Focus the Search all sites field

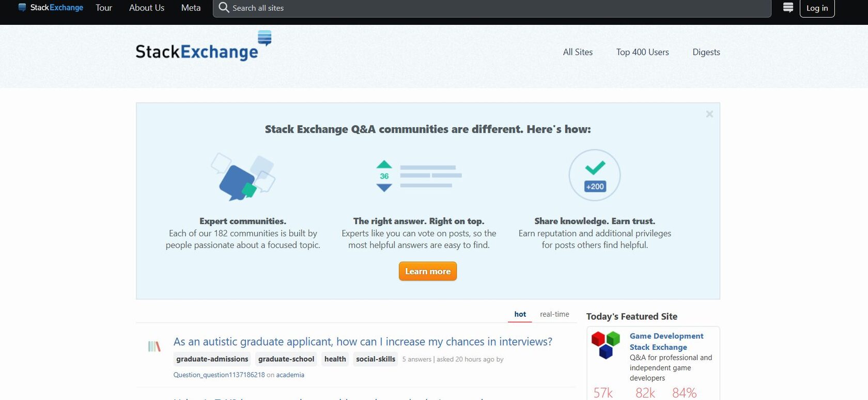coord(492,8)
